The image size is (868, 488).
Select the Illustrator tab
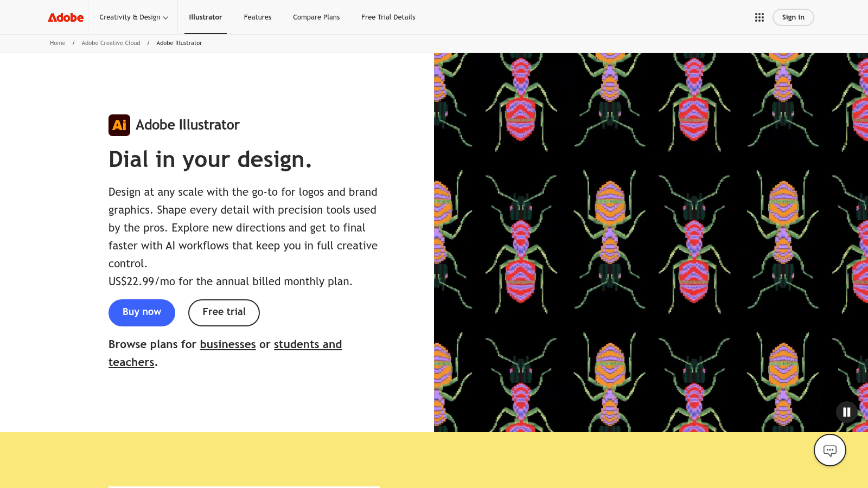click(x=206, y=17)
